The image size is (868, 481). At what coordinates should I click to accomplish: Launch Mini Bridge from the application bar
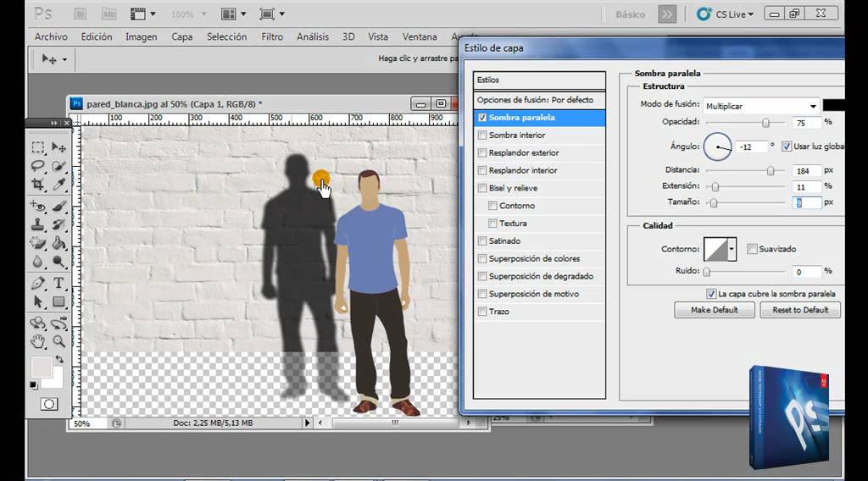pos(109,14)
